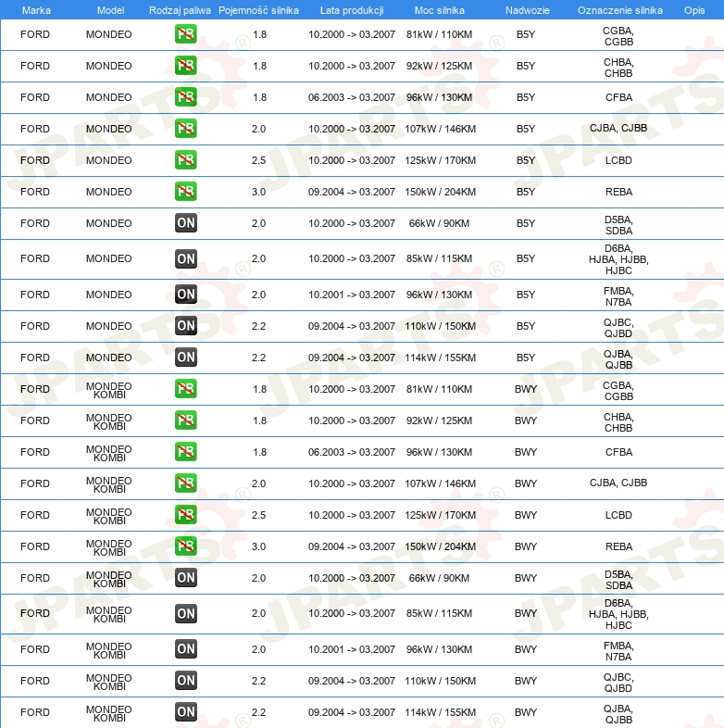
Task: Click the Oznaczenie silnika column header
Action: click(619, 10)
